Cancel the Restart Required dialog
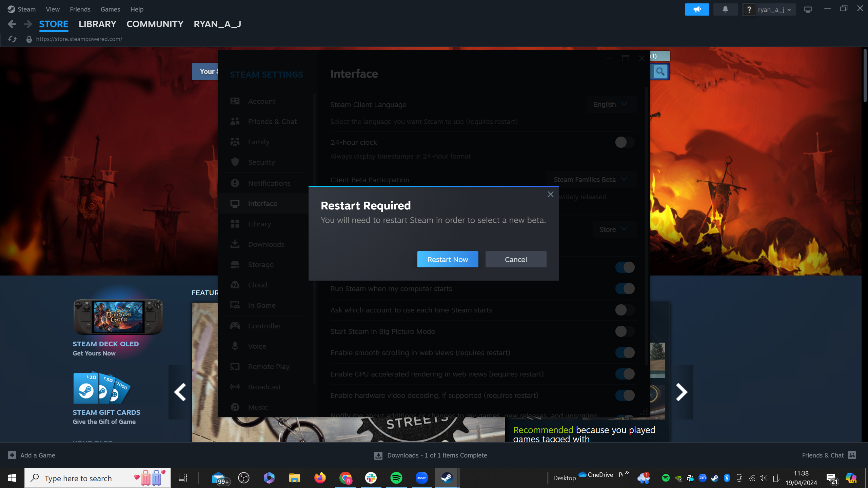Viewport: 868px width, 488px height. point(516,259)
